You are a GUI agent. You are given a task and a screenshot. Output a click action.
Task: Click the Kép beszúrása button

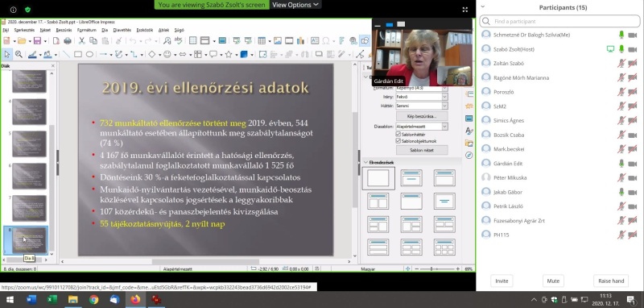tap(421, 116)
